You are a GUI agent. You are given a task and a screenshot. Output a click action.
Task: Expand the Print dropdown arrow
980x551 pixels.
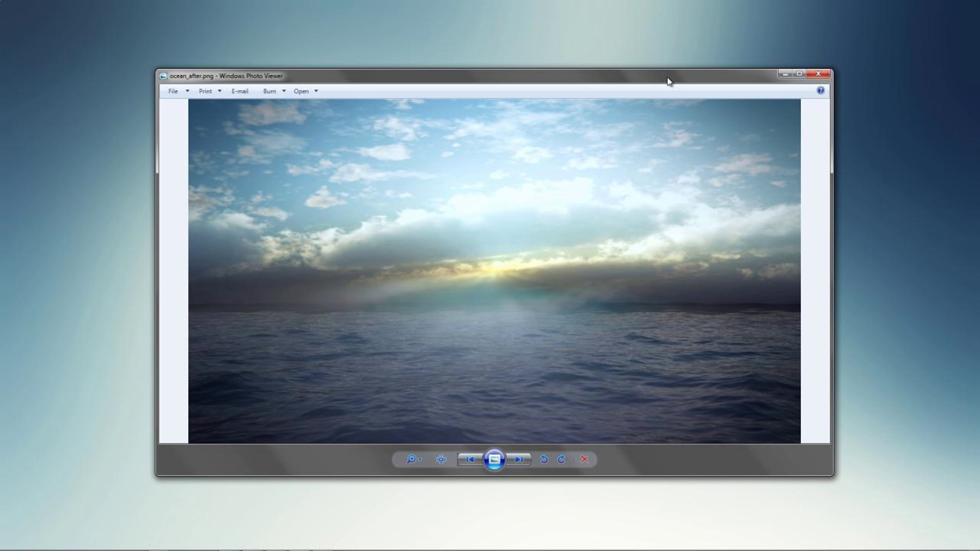(x=220, y=91)
